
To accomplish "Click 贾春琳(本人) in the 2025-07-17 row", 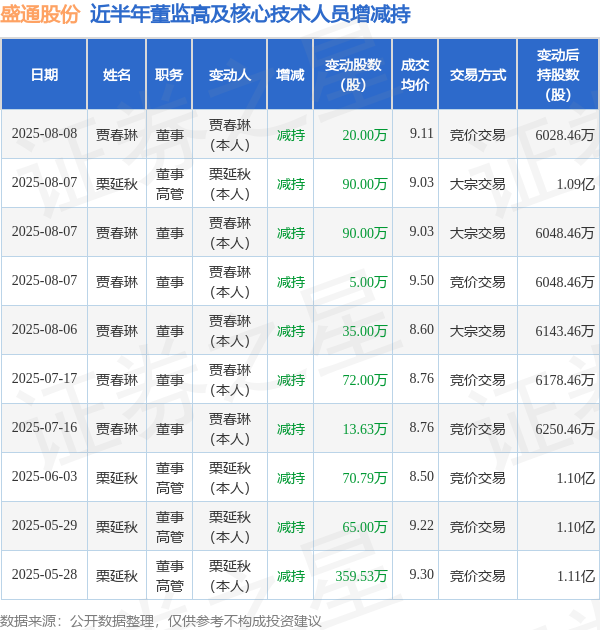I will coord(230,380).
